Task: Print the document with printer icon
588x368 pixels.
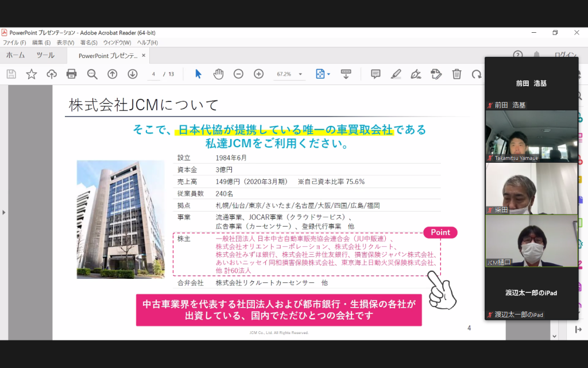Action: pos(72,74)
